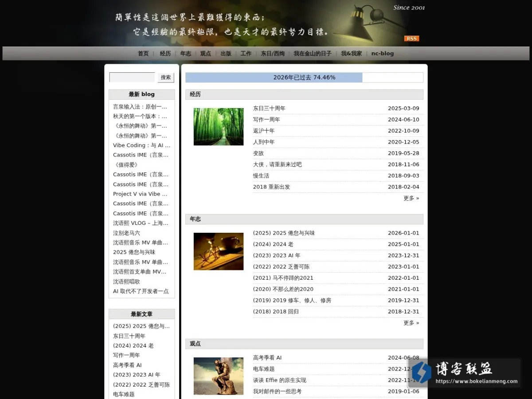
Task: Click the 2026年已过去 74.46% progress bar
Action: (304, 78)
